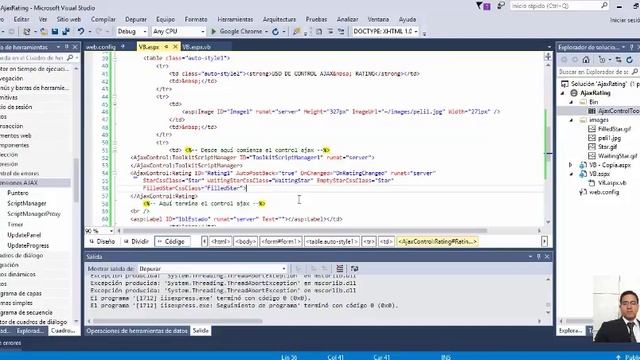Collapse the VB.aspx node
This screenshot has height=360, width=640.
point(571,174)
